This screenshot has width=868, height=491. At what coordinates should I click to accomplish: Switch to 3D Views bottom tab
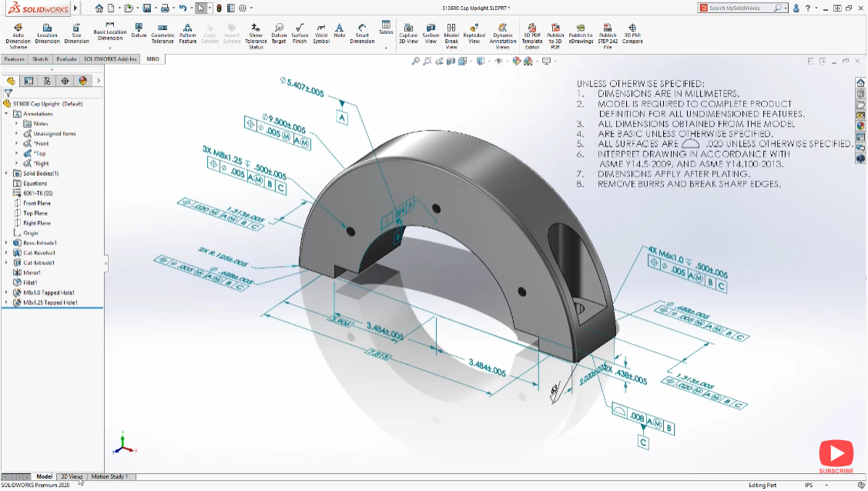click(72, 476)
